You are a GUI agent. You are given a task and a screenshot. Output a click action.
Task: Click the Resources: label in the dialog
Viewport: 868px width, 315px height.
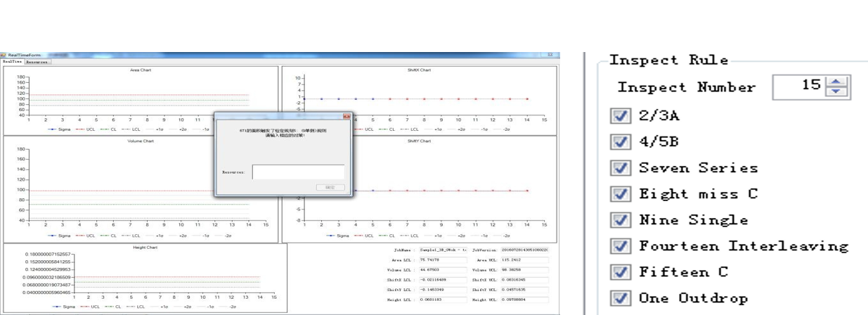point(233,172)
